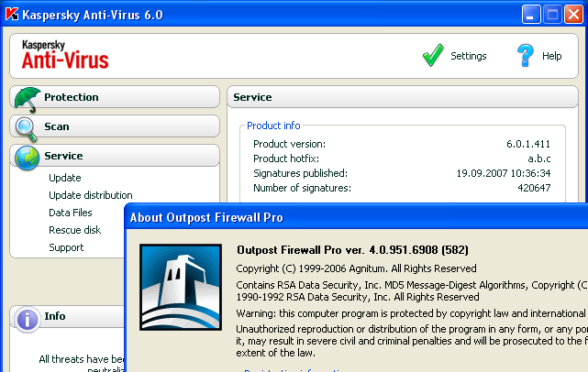Minimize the Kaspersky Anti-Virus window
The image size is (588, 372).
[530, 15]
